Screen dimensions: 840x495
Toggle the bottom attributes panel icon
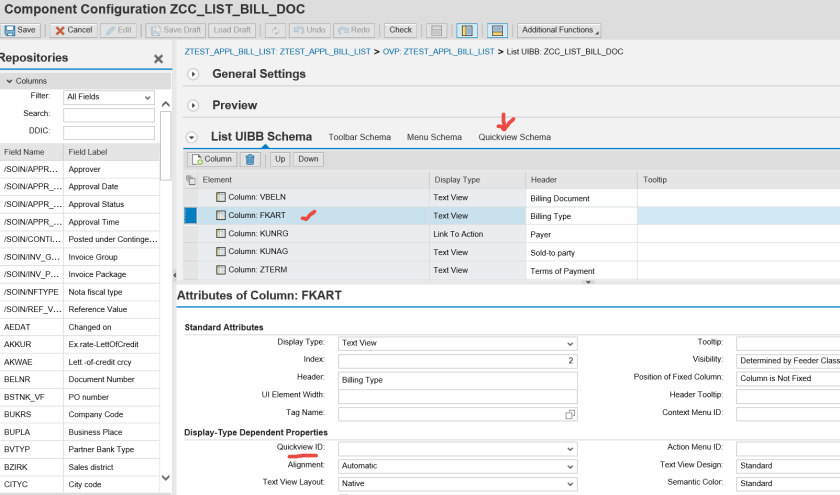(498, 30)
